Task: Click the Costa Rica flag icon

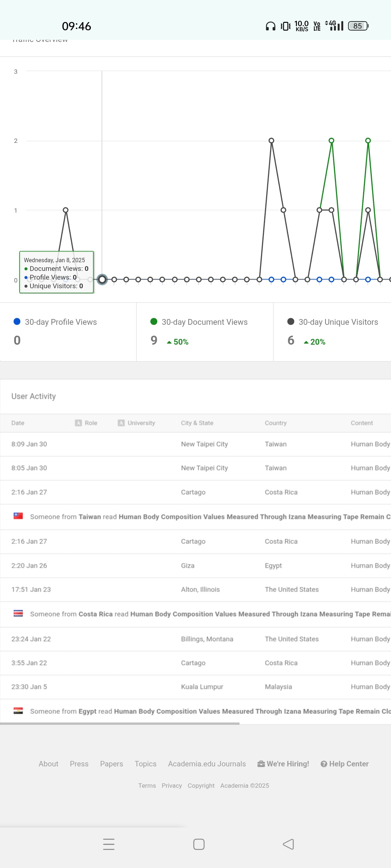Action: pyautogui.click(x=18, y=613)
